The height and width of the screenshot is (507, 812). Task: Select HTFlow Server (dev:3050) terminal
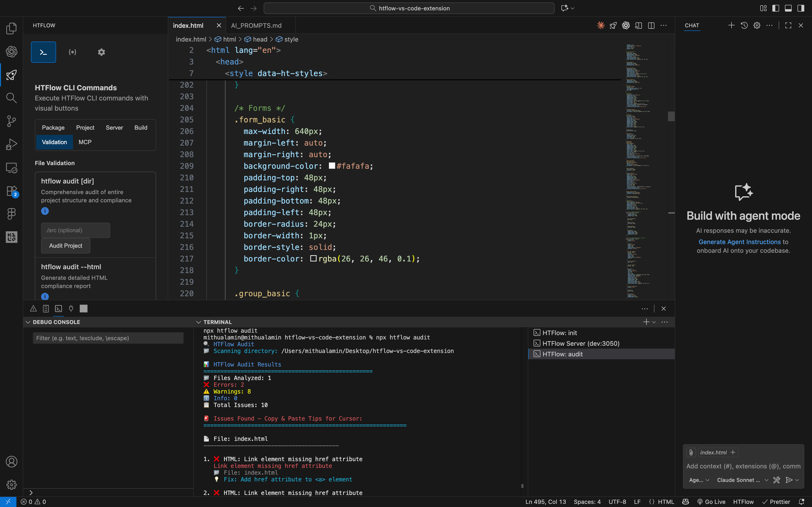pos(580,343)
